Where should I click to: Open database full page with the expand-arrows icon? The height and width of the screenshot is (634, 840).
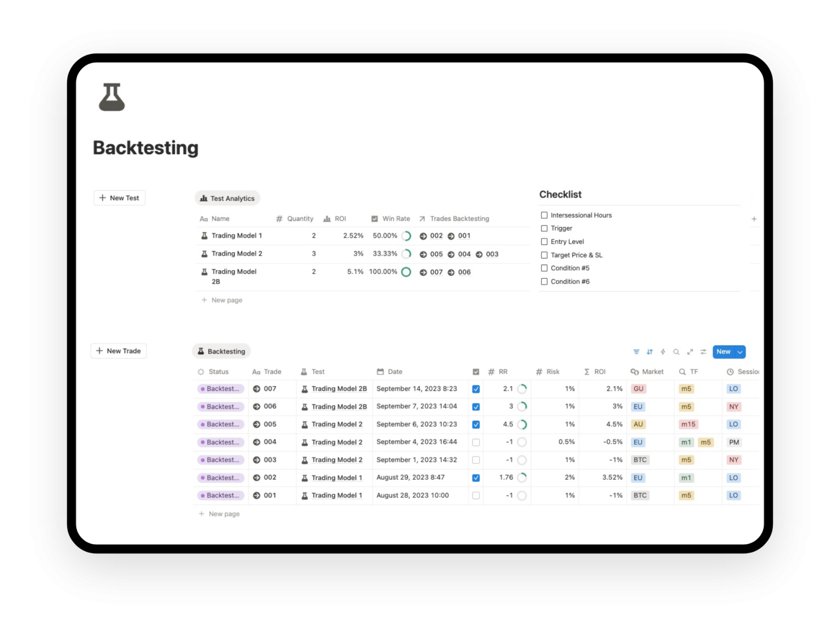(x=690, y=352)
